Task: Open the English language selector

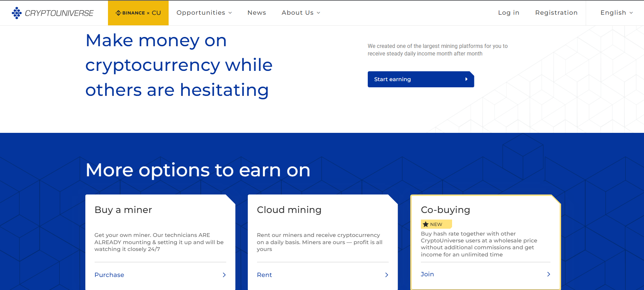Action: pyautogui.click(x=616, y=13)
